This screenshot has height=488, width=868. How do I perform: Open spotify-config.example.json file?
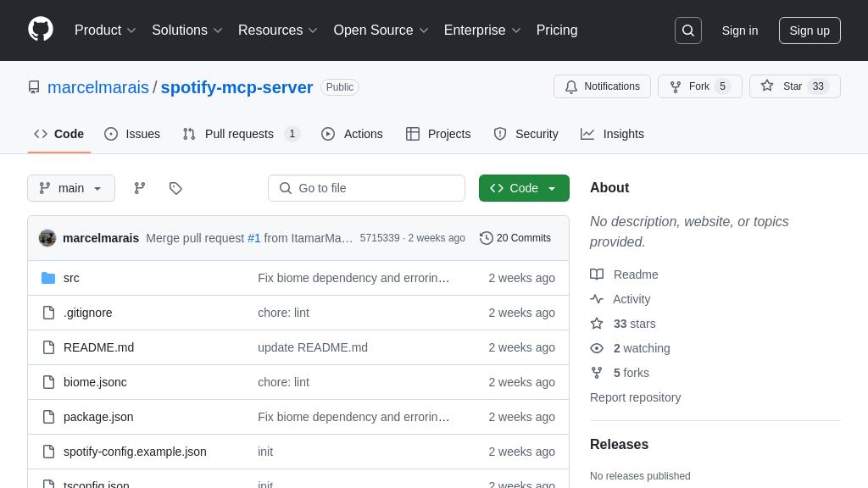pos(135,452)
